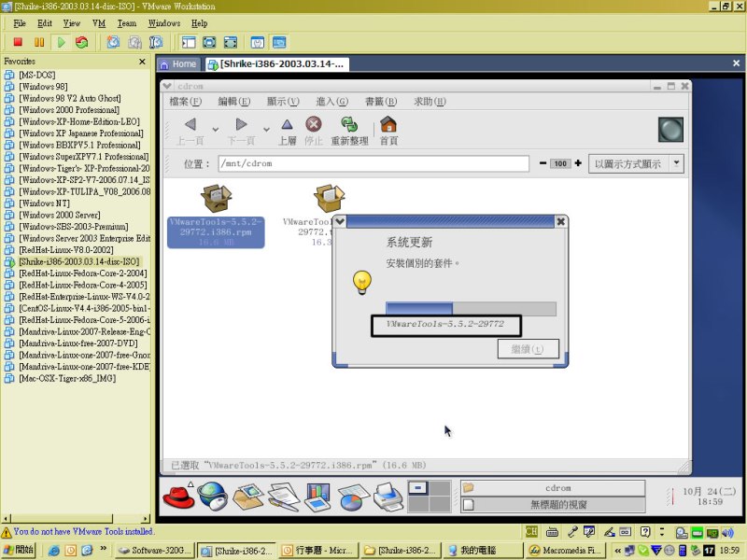
Task: Close the Favorites panel
Action: 142,62
